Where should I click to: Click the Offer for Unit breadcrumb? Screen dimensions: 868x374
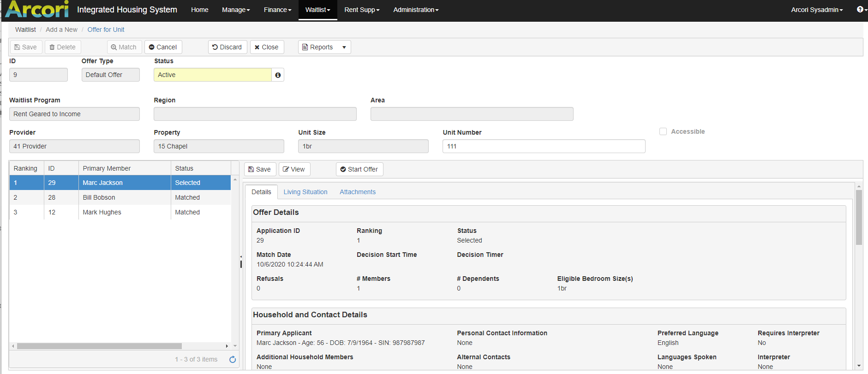click(106, 30)
